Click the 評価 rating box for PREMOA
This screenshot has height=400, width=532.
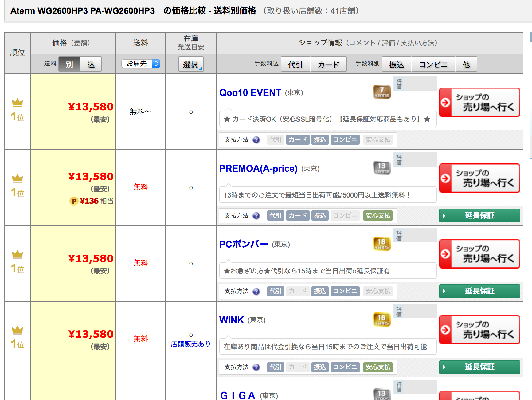click(x=414, y=159)
